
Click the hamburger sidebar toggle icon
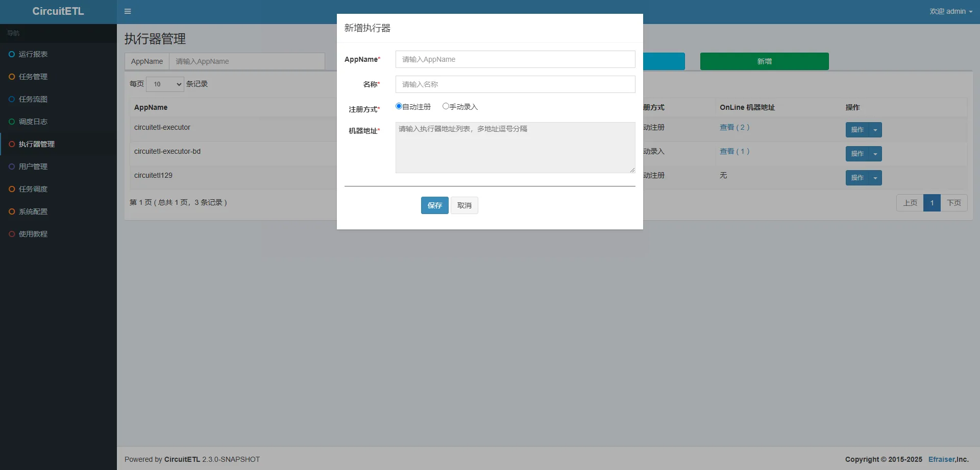[x=128, y=11]
